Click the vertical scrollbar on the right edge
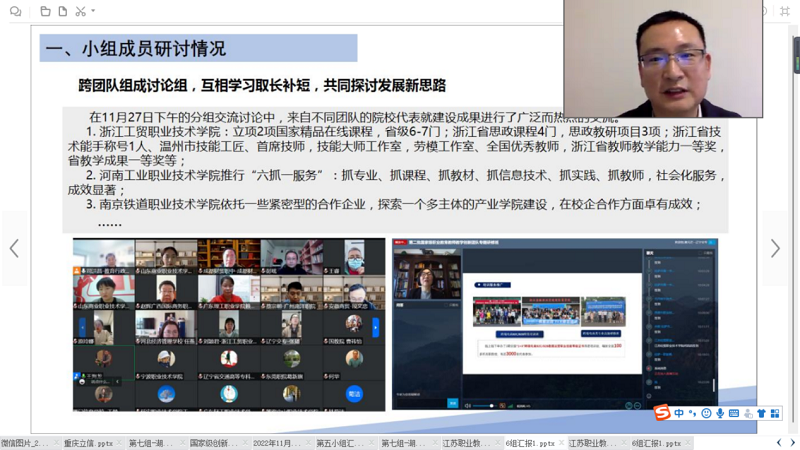This screenshot has width=800, height=450. [795, 230]
